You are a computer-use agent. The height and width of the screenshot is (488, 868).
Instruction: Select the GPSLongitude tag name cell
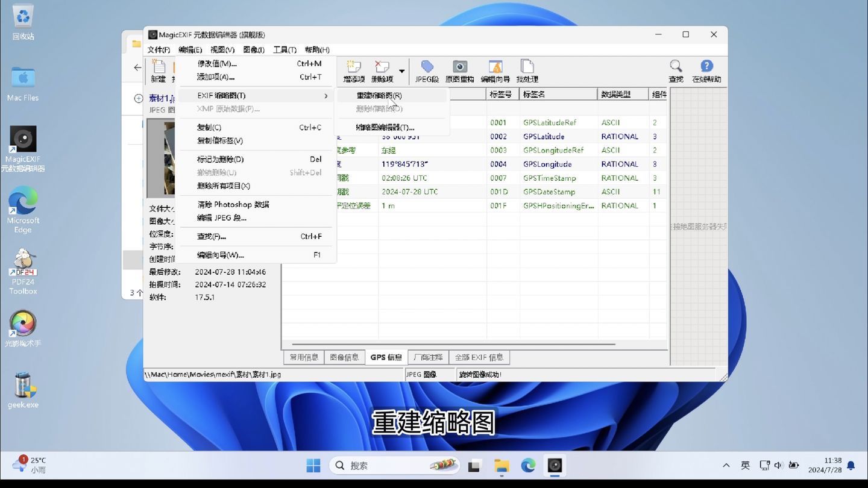(547, 164)
